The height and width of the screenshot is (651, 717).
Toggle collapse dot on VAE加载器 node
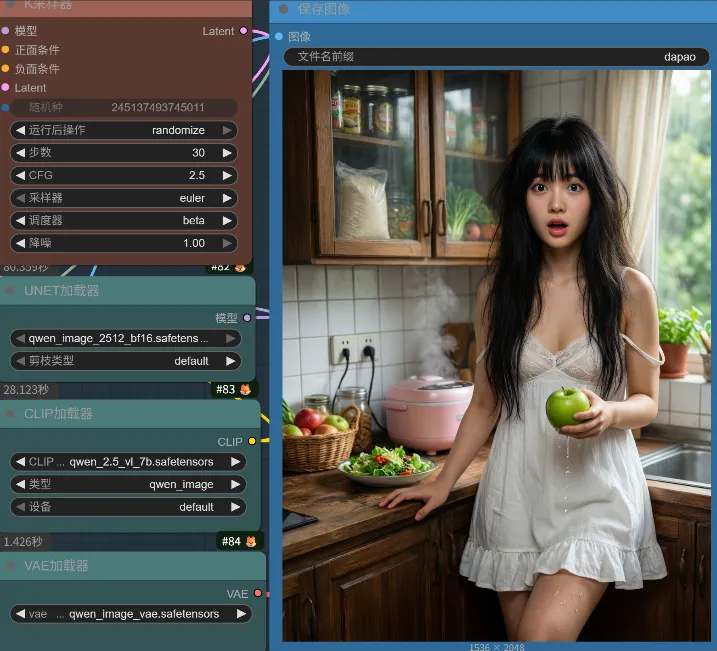coord(12,566)
